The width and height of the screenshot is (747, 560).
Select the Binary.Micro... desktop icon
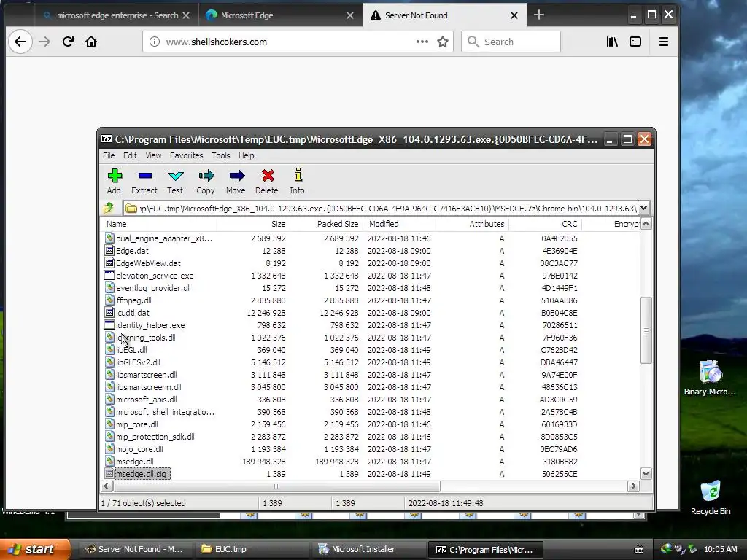click(x=711, y=378)
